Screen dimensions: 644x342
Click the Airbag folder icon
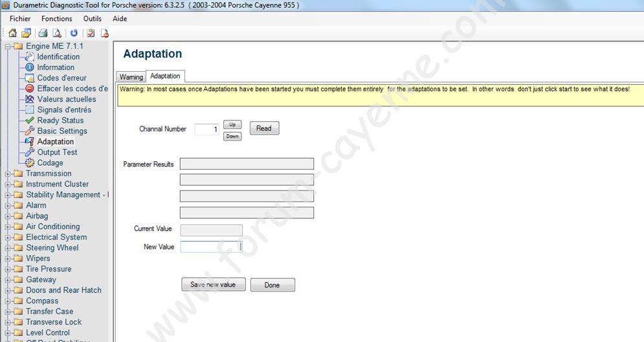(x=18, y=216)
